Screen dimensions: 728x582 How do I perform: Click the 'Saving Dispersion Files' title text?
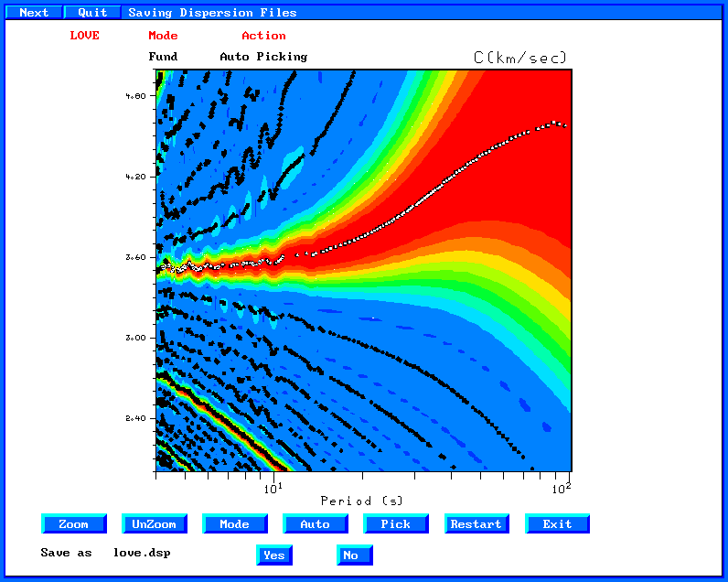(x=212, y=13)
